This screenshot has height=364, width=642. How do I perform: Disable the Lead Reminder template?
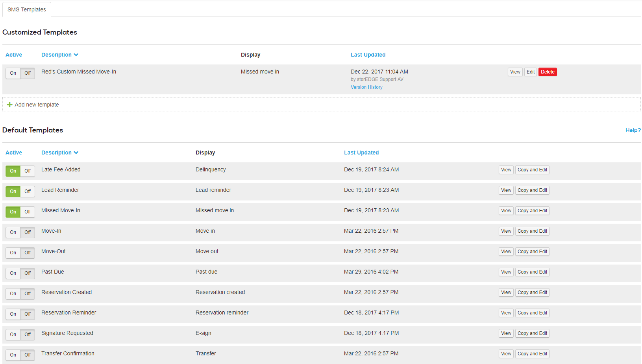28,191
